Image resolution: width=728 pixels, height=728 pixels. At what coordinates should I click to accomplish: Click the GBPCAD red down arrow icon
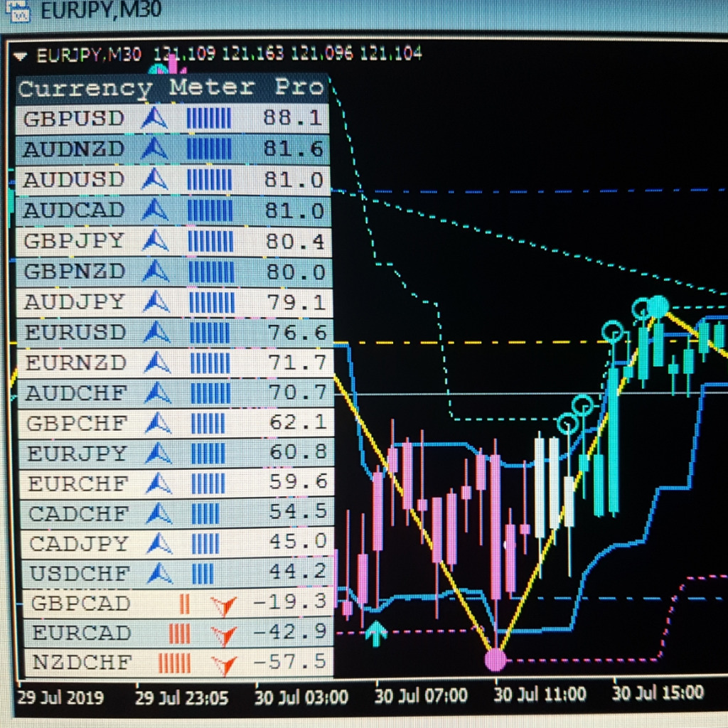click(224, 605)
